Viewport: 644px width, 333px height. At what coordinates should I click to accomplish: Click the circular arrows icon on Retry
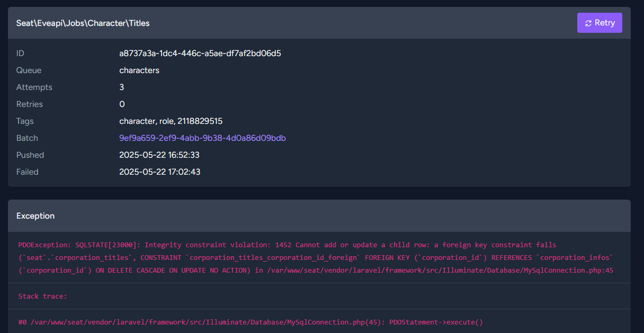pyautogui.click(x=588, y=23)
